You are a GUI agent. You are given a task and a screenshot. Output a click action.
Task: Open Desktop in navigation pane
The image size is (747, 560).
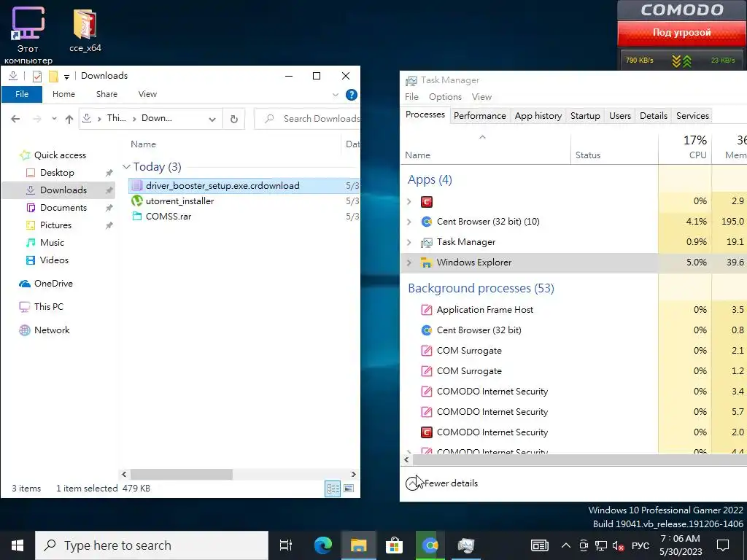pos(57,173)
